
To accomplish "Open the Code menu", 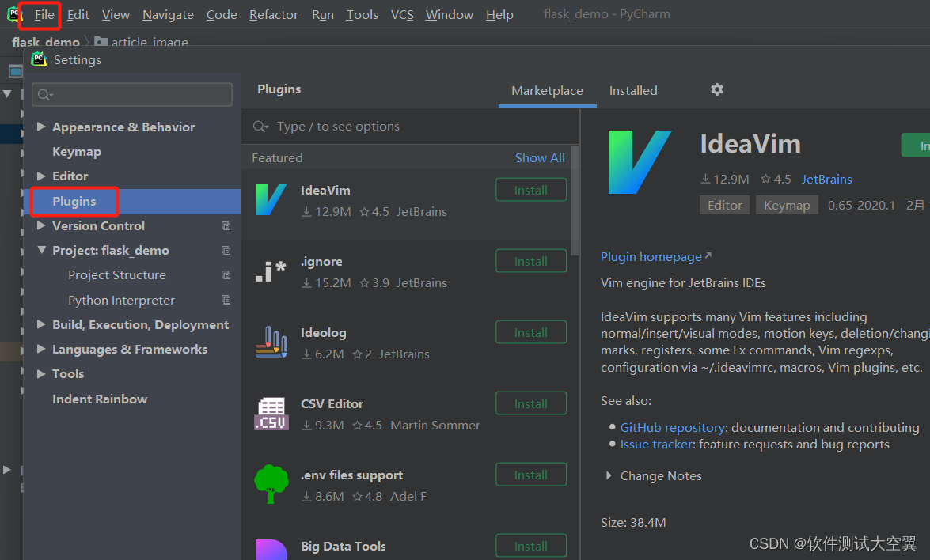I will (222, 15).
